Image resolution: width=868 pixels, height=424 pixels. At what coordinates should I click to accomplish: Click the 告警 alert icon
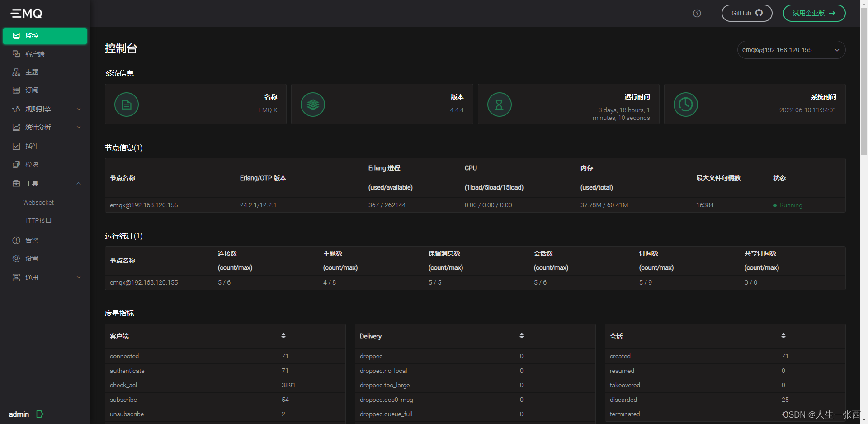click(16, 240)
